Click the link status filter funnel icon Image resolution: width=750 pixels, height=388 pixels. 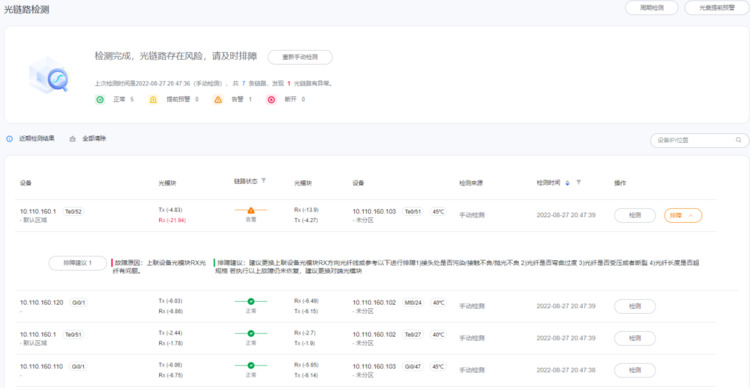tap(264, 181)
